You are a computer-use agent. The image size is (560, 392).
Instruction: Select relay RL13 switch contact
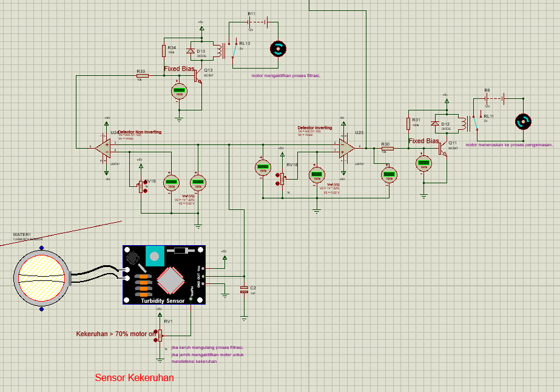[234, 50]
